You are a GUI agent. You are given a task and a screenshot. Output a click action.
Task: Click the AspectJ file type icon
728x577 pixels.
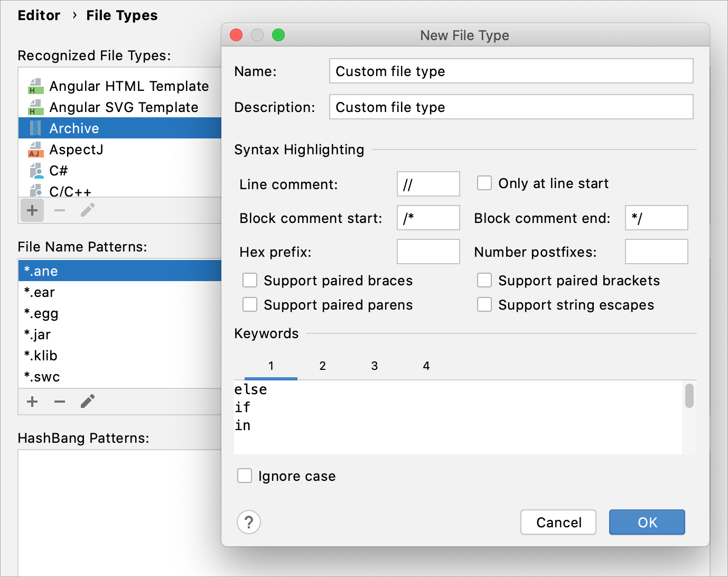[35, 150]
